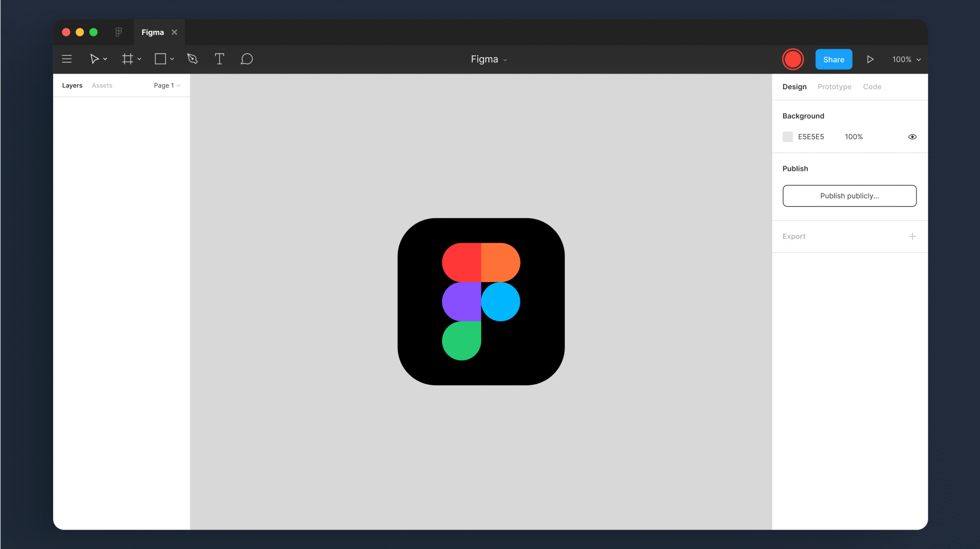980x549 pixels.
Task: Switch to the Assets panel
Action: pos(102,85)
